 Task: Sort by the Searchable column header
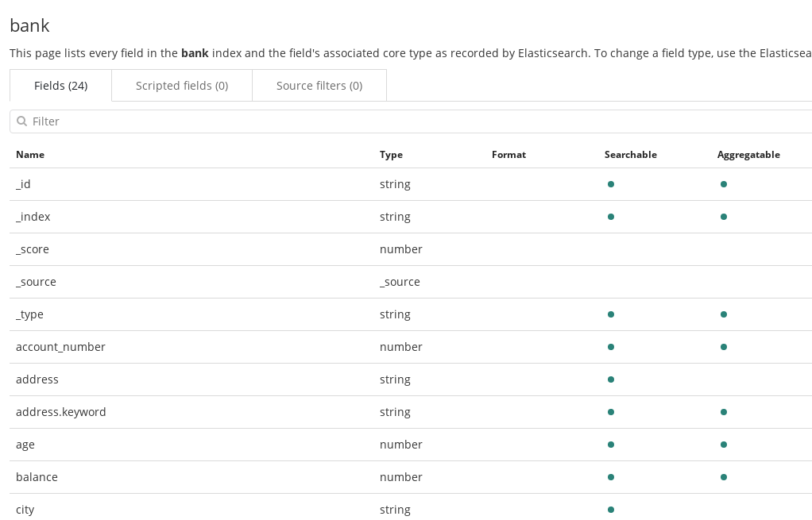tap(630, 155)
